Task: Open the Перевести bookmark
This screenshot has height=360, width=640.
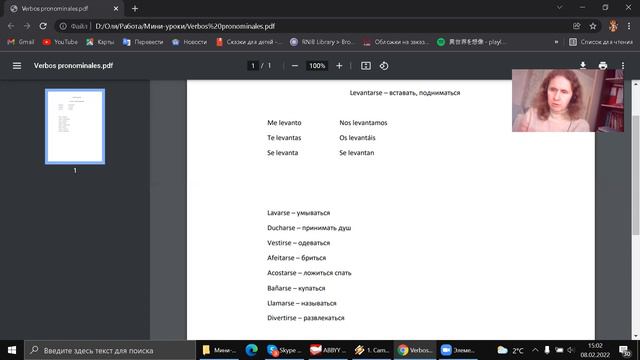Action: 143,42
